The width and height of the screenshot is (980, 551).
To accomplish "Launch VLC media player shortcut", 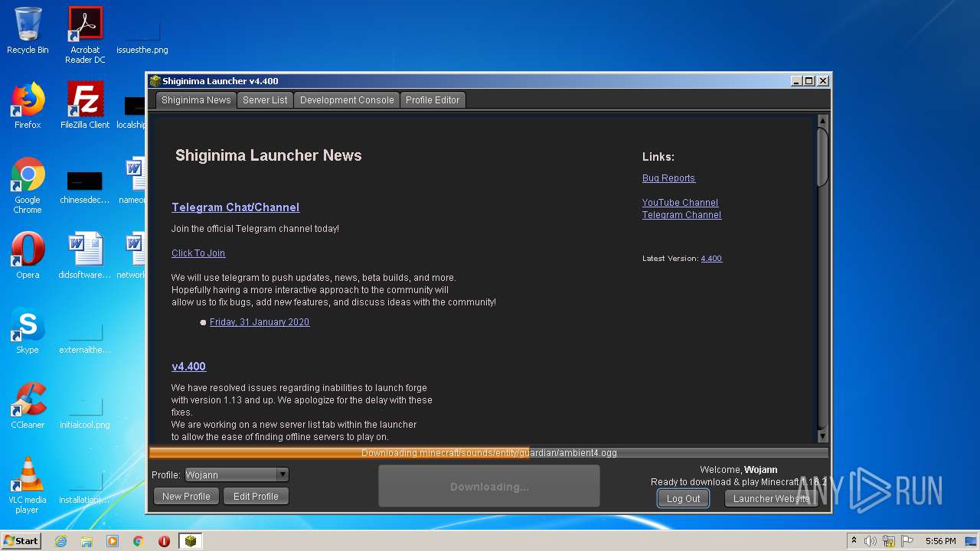I will pos(28,485).
